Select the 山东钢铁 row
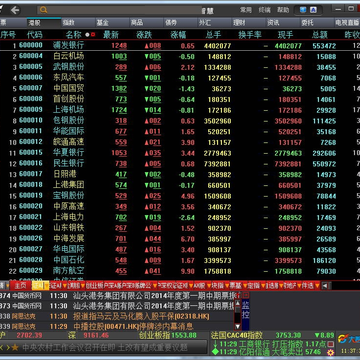Screen dimensions: 360x360 click(180, 228)
